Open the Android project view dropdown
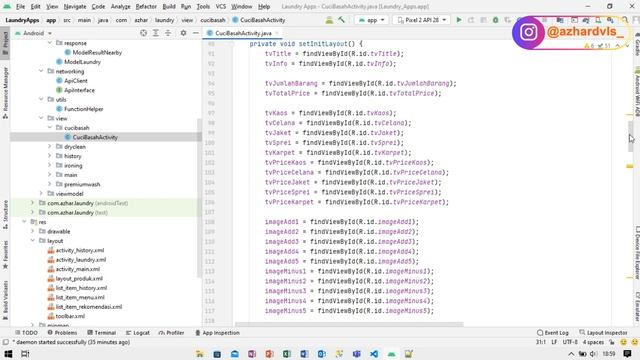 coord(33,33)
